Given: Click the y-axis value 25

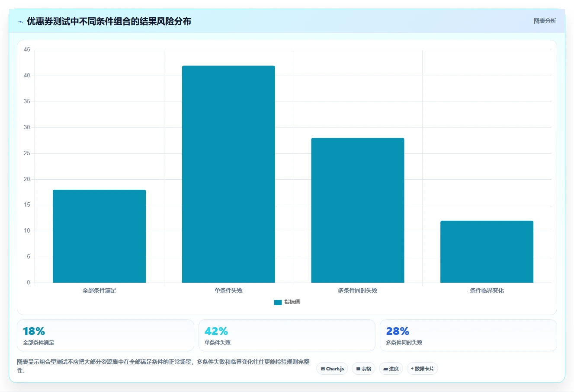Looking at the screenshot, I should (x=27, y=153).
